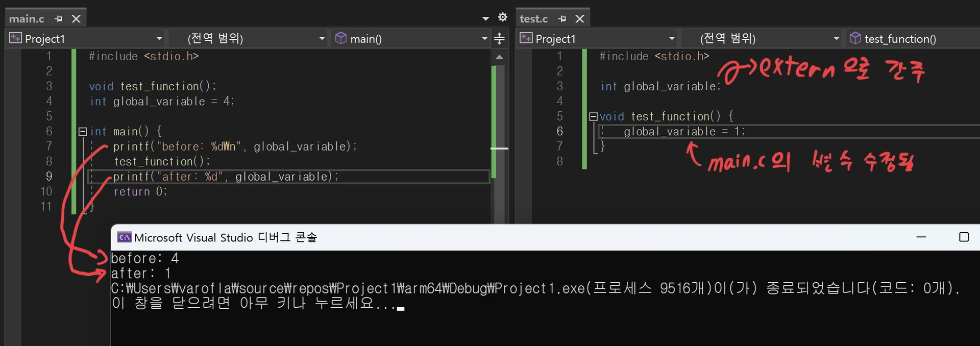The width and height of the screenshot is (980, 346).
Task: Switch to the main.c tab
Action: pos(27,19)
